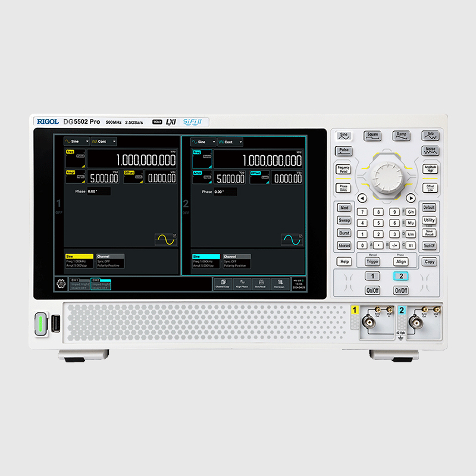Viewport: 476px width, 476px height.
Task: Toggle channel 2 output with its On/Off key
Action: (400, 290)
